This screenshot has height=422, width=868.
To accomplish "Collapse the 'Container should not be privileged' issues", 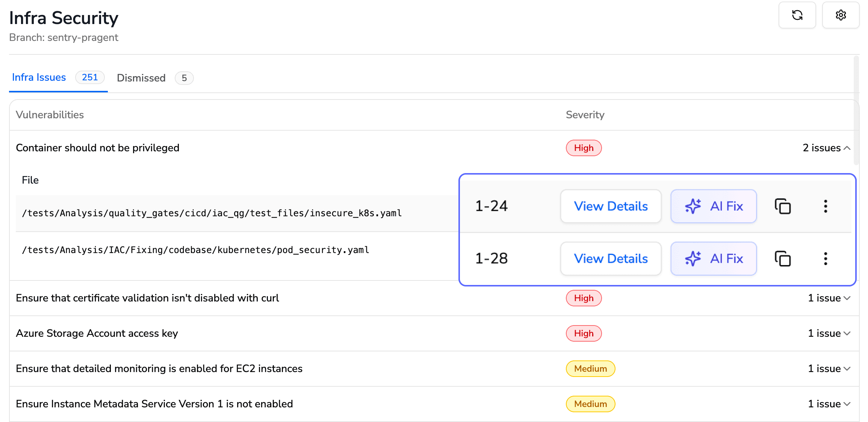I will pyautogui.click(x=827, y=148).
